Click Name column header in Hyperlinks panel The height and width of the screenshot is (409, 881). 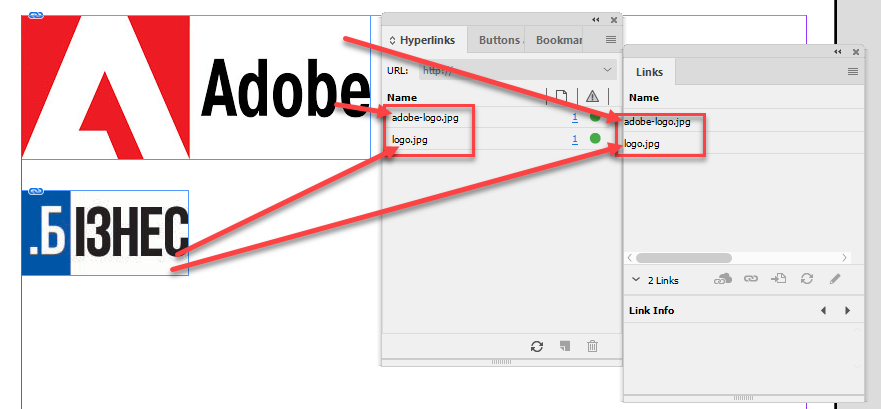click(402, 97)
